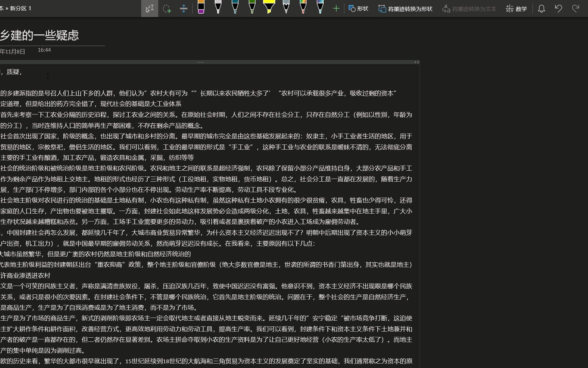Click the page time 16:44
588x368 pixels.
44,50
